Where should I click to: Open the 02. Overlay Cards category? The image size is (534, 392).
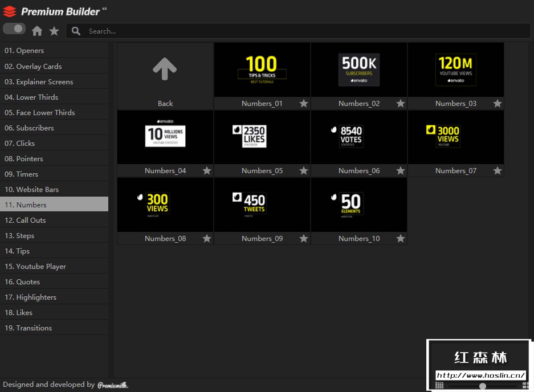coord(54,67)
